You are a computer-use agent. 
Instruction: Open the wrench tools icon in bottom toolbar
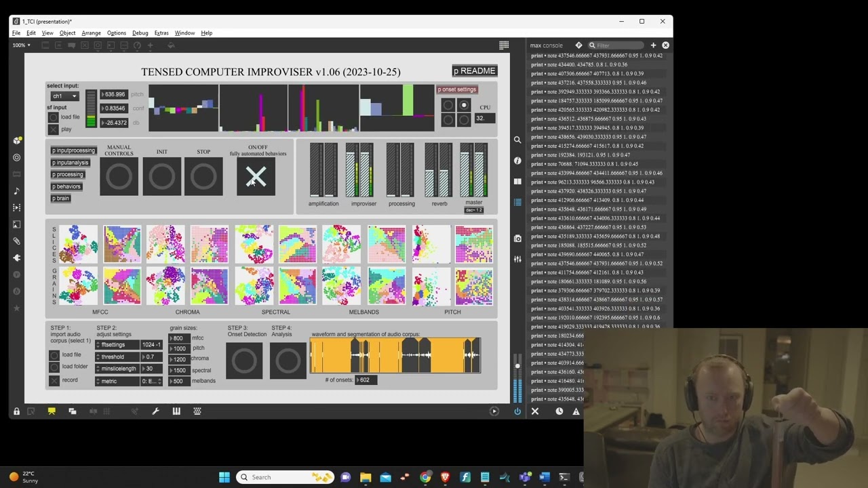tap(155, 411)
